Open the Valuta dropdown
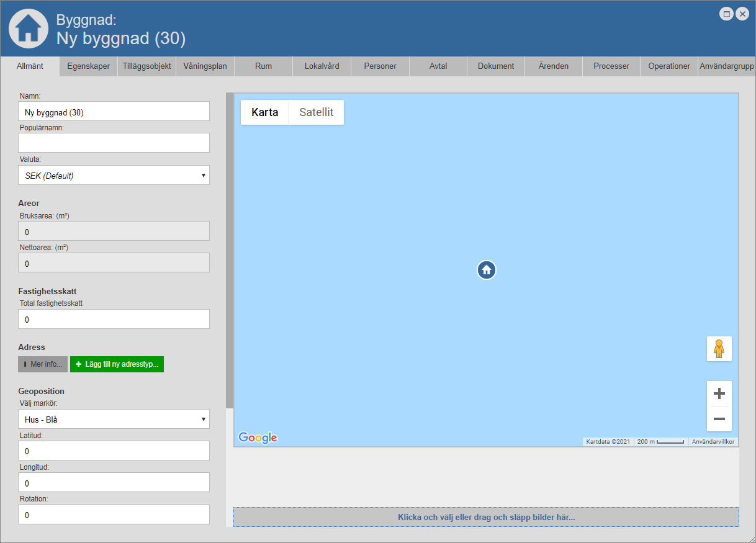 114,176
